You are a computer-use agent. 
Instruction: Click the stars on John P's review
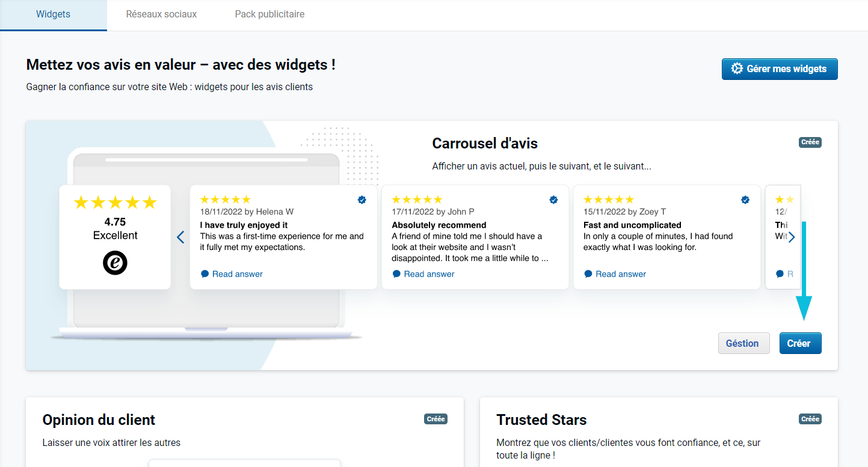(417, 200)
